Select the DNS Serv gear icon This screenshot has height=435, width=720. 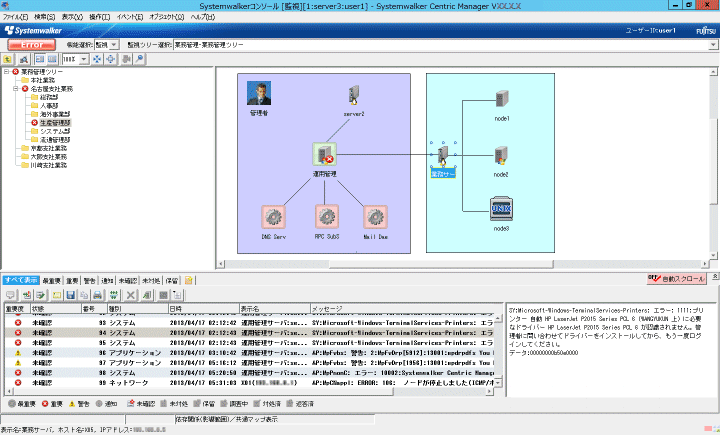[x=273, y=217]
